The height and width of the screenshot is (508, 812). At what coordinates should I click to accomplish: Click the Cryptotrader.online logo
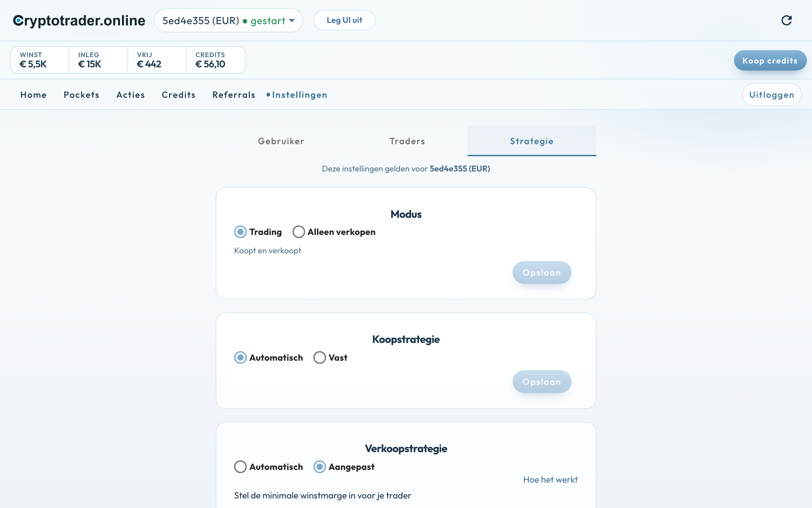pos(79,21)
